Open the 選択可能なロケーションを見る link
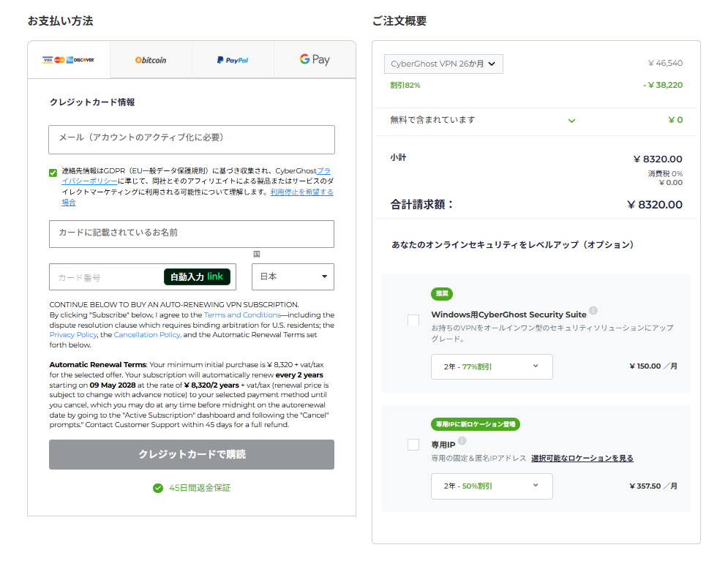The height and width of the screenshot is (561, 728). click(x=583, y=458)
